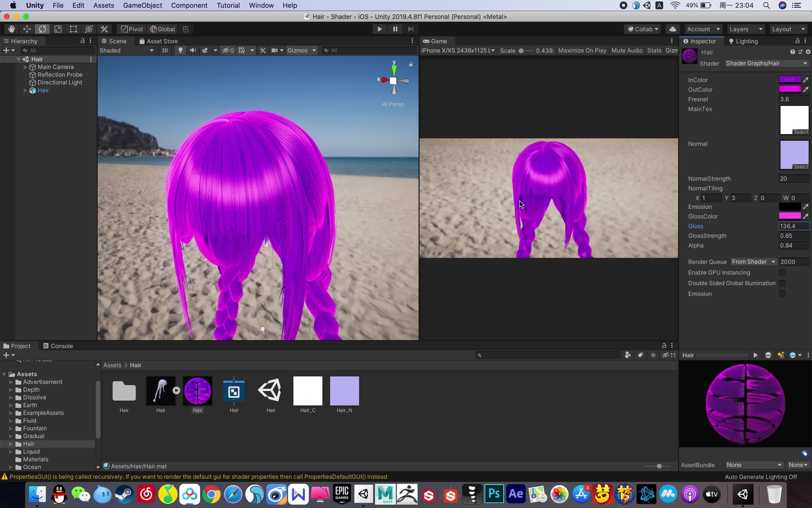
Task: Toggle scene grid visibility icon
Action: tap(242, 50)
